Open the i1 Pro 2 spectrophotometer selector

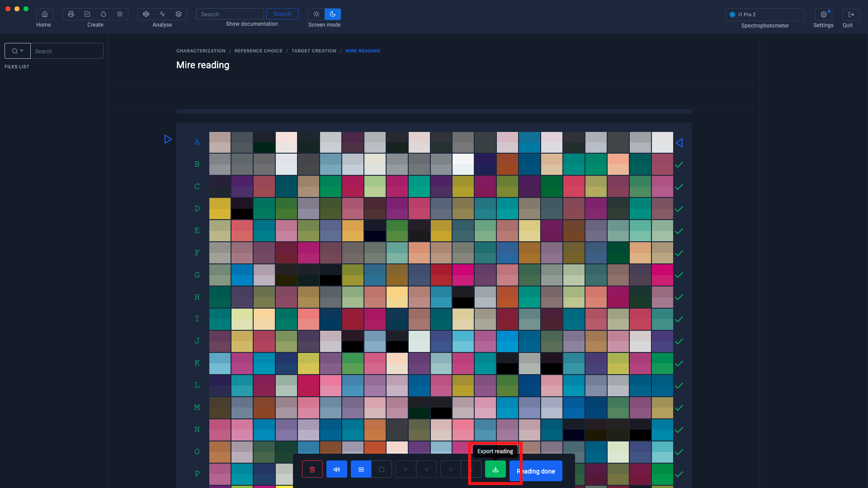(x=765, y=14)
